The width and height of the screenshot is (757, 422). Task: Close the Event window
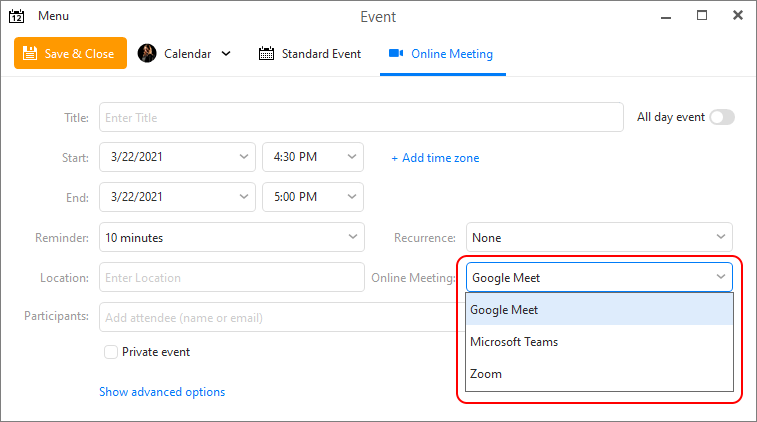[x=738, y=15]
